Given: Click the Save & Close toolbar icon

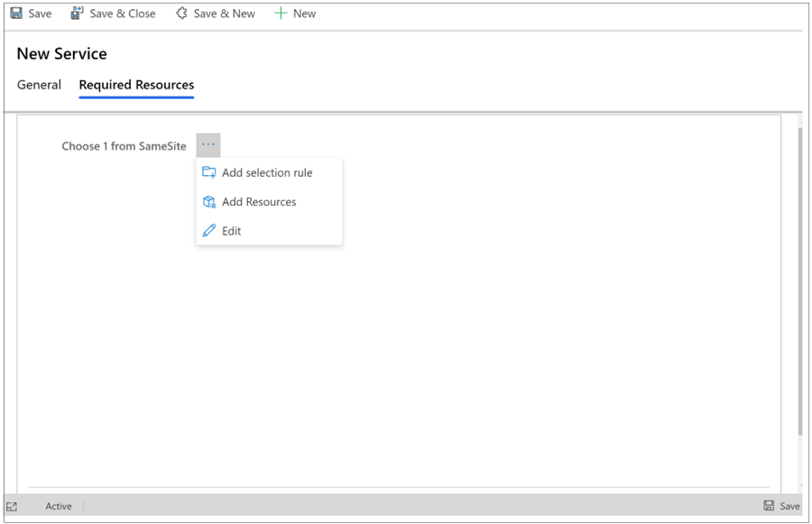Looking at the screenshot, I should (78, 14).
